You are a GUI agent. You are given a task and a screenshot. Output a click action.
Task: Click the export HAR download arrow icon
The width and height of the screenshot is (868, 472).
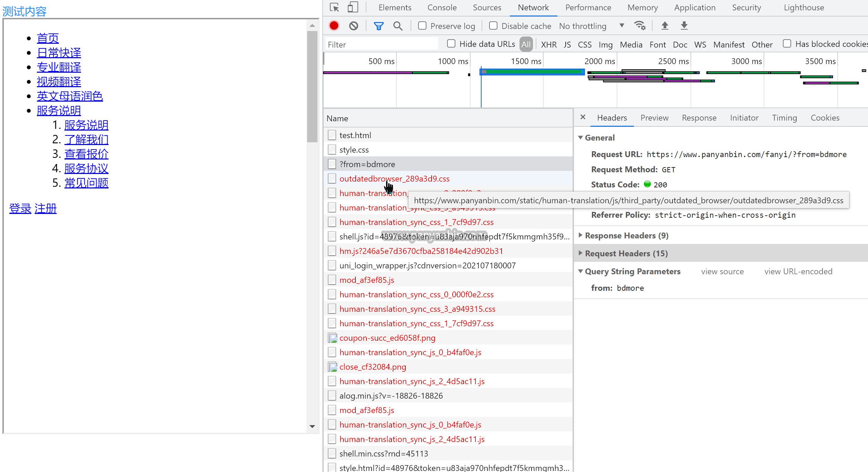684,25
